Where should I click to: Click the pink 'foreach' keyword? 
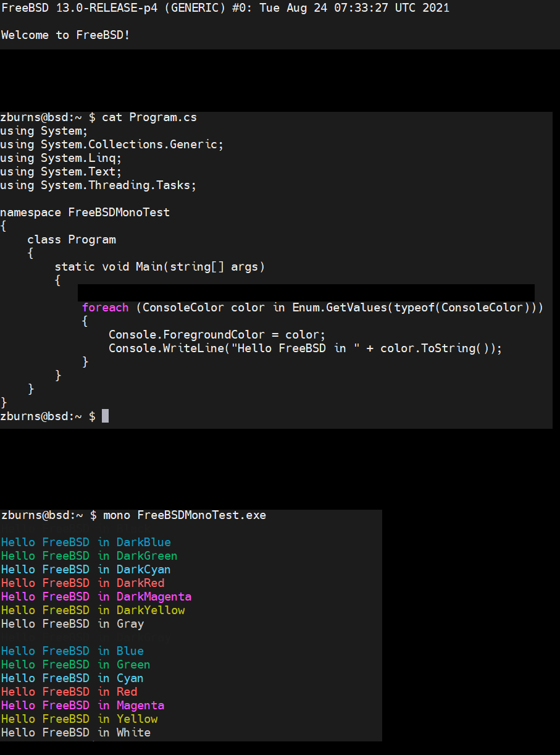[x=106, y=308]
